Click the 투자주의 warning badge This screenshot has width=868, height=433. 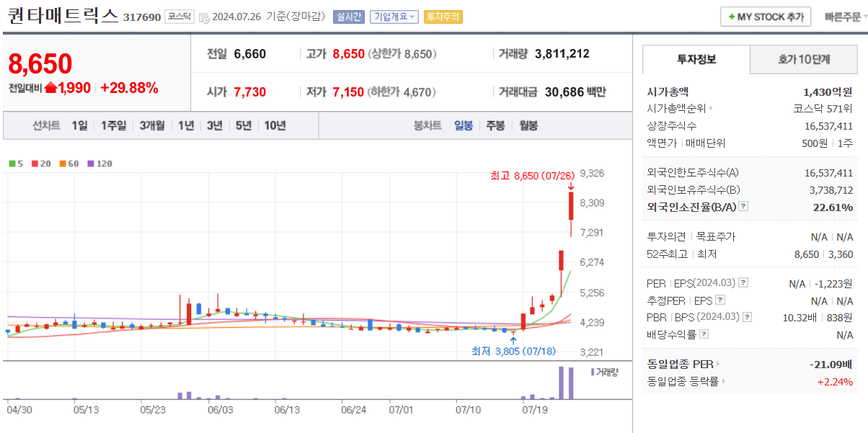point(443,17)
